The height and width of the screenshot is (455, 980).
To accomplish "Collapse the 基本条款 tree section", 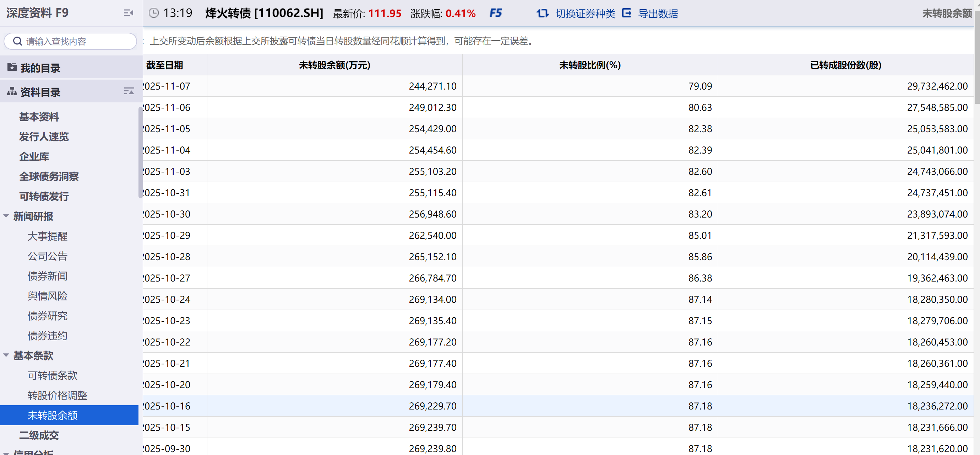I will tap(6, 355).
